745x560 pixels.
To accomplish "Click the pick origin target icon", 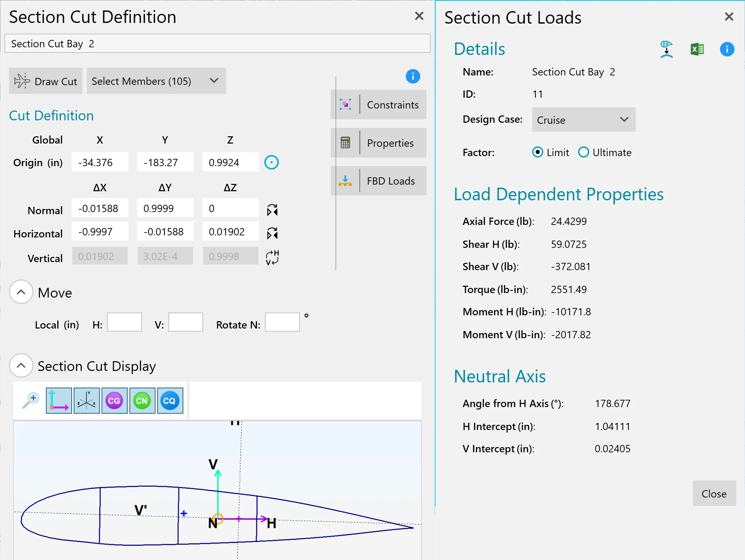I will 272,163.
